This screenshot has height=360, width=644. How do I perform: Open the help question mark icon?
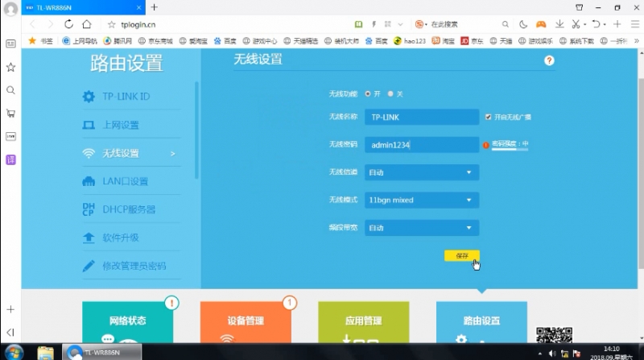tap(549, 61)
